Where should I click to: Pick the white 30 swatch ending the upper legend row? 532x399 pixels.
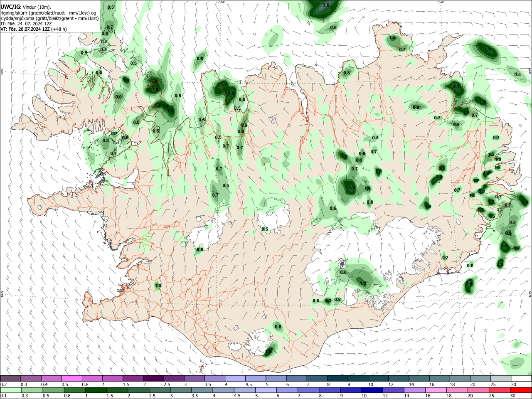(x=521, y=378)
